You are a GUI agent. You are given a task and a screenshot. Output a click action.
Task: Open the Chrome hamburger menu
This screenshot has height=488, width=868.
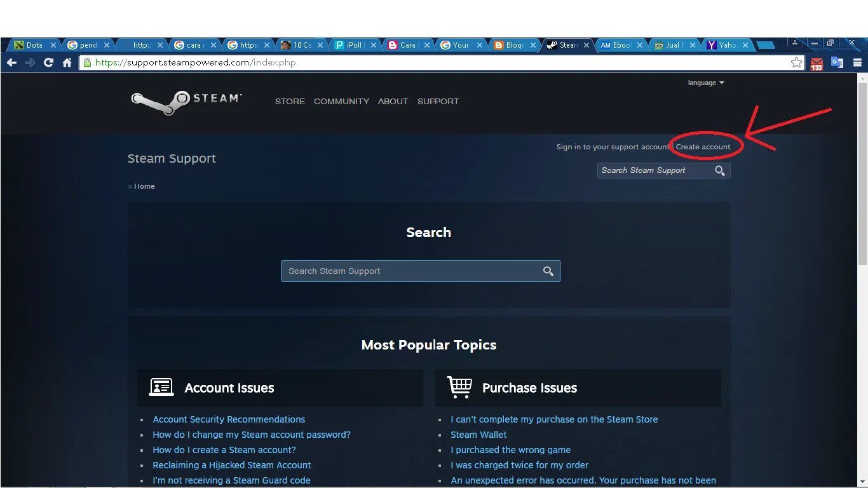tap(857, 62)
